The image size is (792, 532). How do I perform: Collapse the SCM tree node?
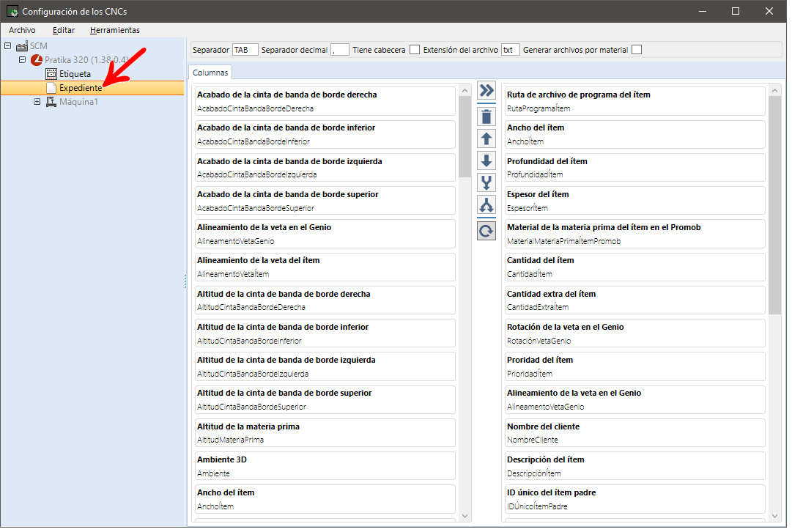pyautogui.click(x=8, y=46)
